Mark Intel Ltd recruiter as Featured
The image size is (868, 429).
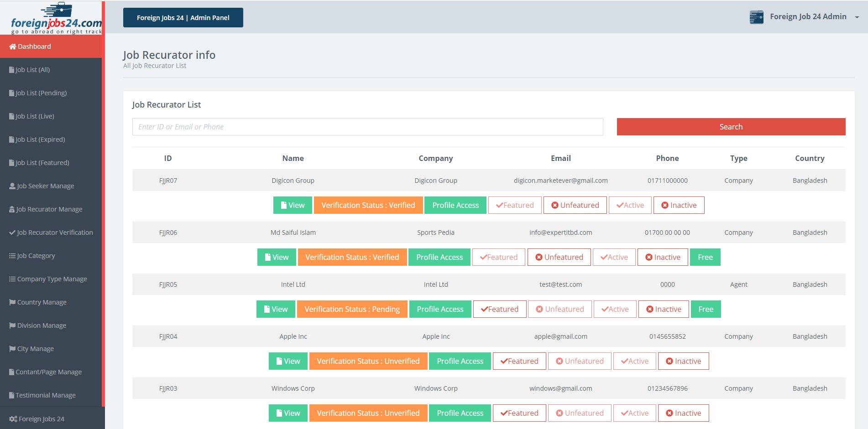point(500,309)
